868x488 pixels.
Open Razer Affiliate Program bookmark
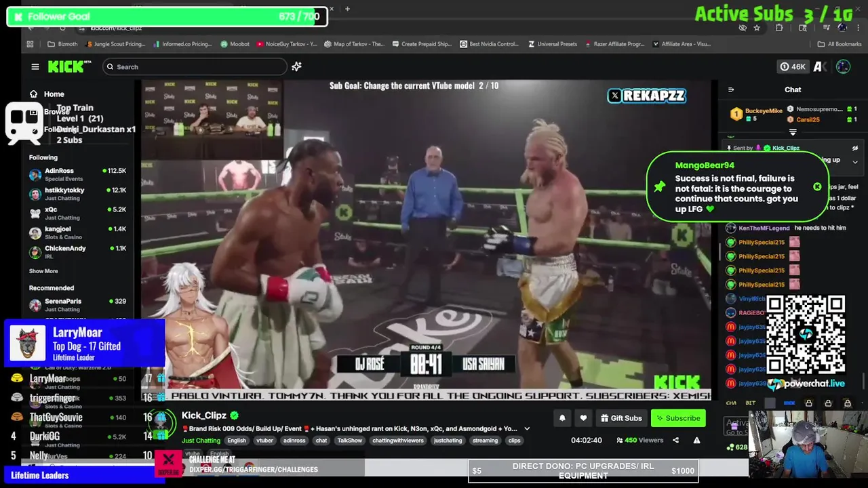coord(614,44)
